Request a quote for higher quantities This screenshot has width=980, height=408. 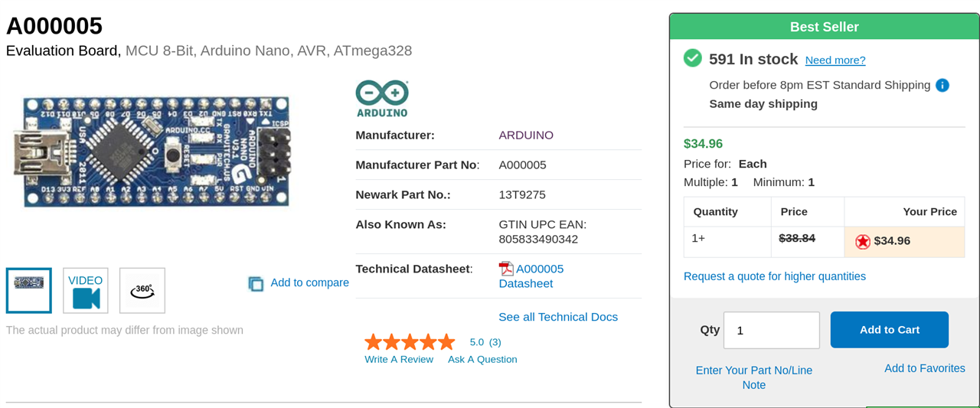coord(775,276)
